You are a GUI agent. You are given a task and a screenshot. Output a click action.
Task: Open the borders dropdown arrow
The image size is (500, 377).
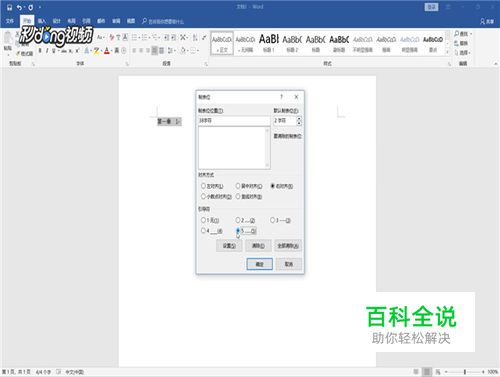click(x=198, y=51)
